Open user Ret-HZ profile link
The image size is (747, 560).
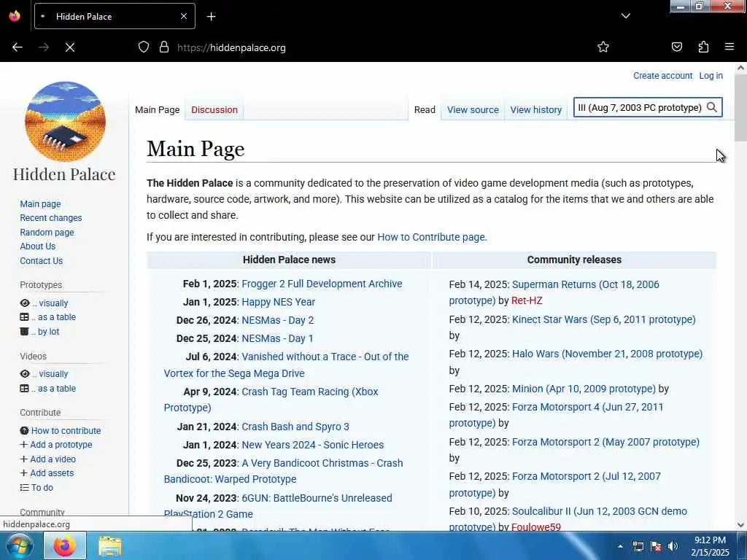click(x=527, y=301)
